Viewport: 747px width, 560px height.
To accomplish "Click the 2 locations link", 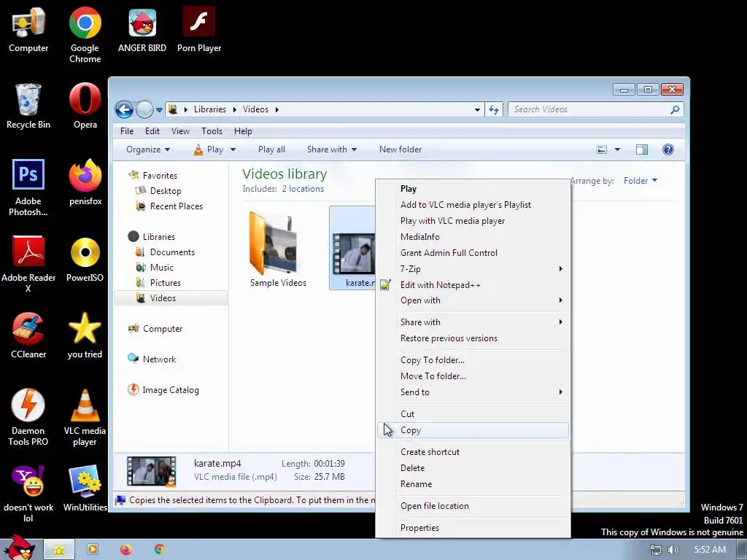I will click(x=303, y=189).
